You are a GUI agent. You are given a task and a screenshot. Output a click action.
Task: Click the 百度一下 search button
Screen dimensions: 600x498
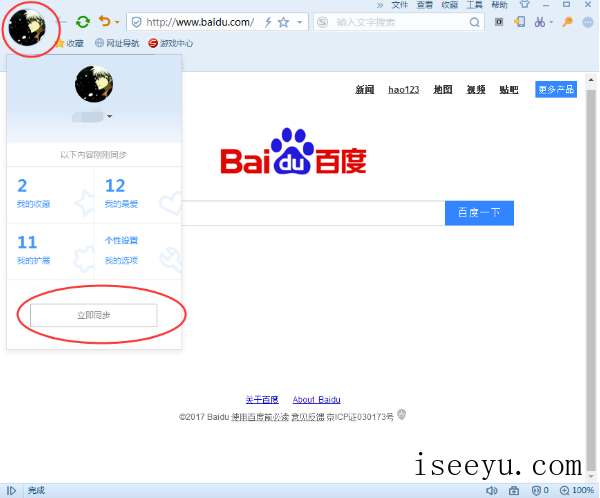click(479, 213)
